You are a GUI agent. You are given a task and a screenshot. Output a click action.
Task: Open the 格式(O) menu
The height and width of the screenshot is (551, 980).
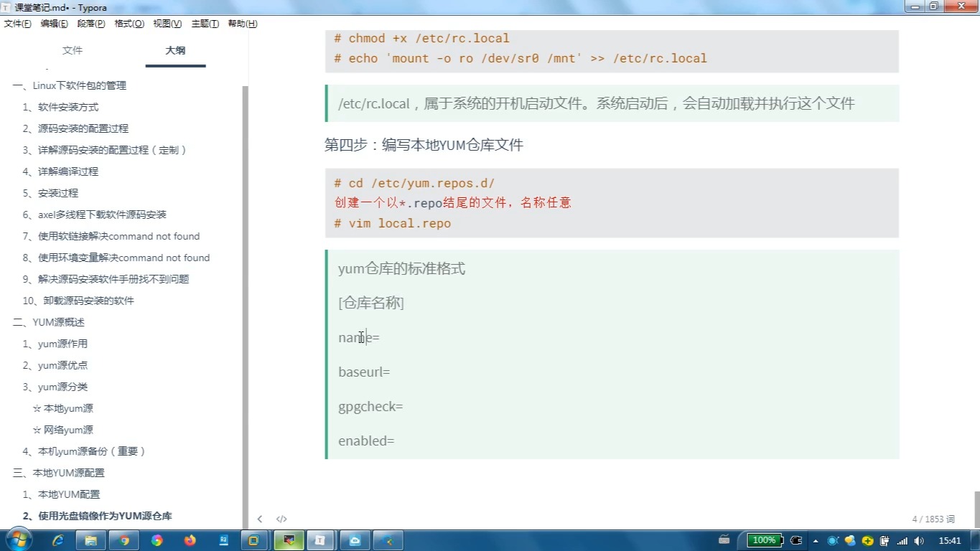(x=129, y=24)
